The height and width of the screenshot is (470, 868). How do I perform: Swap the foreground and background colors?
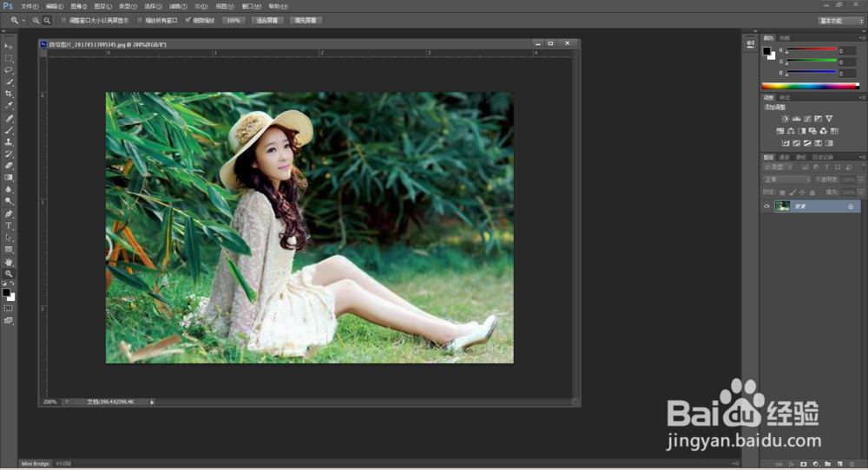coord(13,283)
